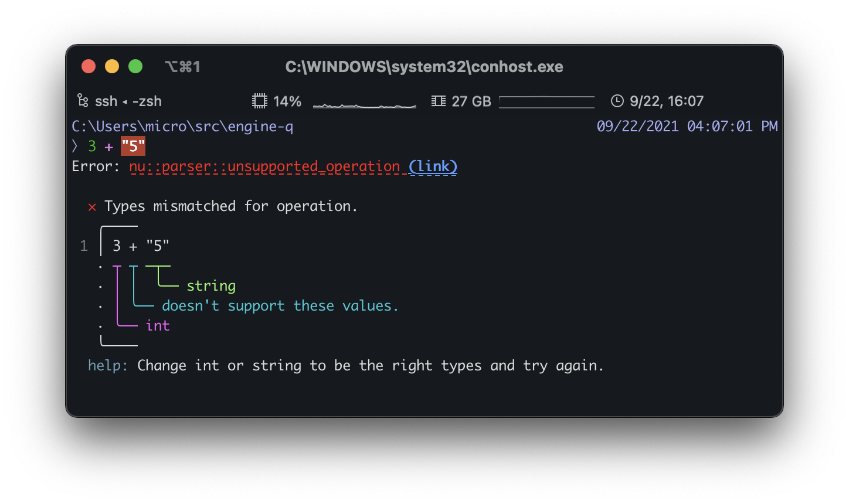
Task: Click the clock icon in status bar
Action: [x=617, y=101]
